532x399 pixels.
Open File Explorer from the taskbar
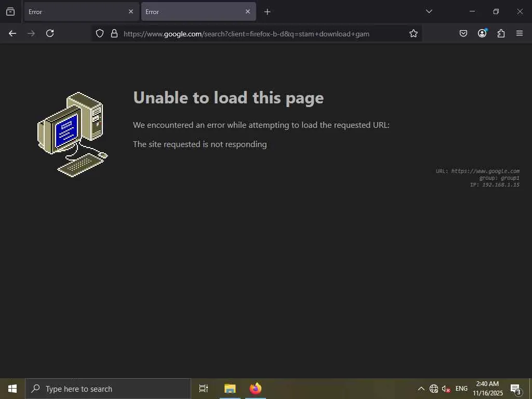coord(230,389)
